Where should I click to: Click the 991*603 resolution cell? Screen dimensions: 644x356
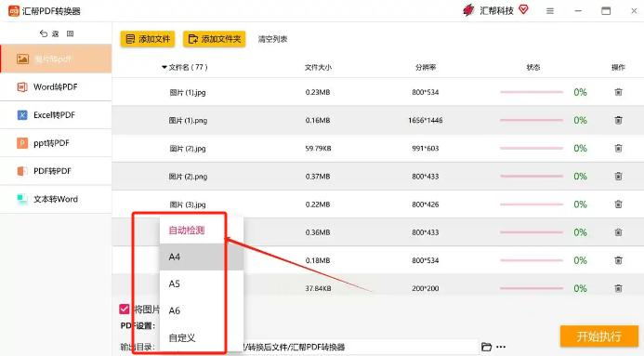[x=425, y=148]
